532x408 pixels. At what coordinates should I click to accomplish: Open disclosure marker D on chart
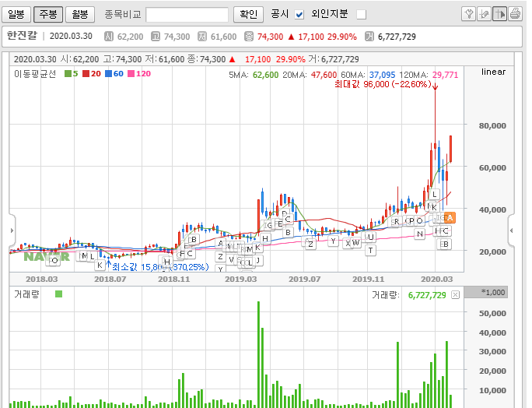(x=285, y=213)
